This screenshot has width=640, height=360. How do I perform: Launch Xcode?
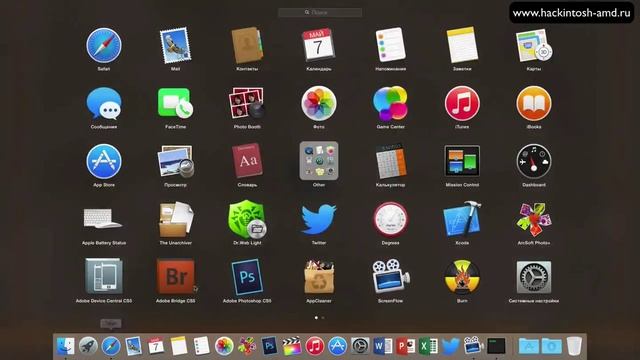pos(462,220)
